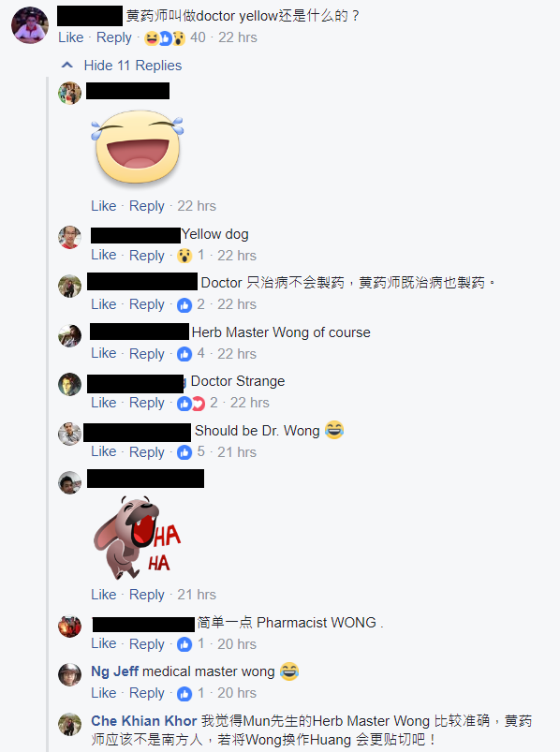Open the 22 hrs timestamp on top comment

tap(238, 37)
